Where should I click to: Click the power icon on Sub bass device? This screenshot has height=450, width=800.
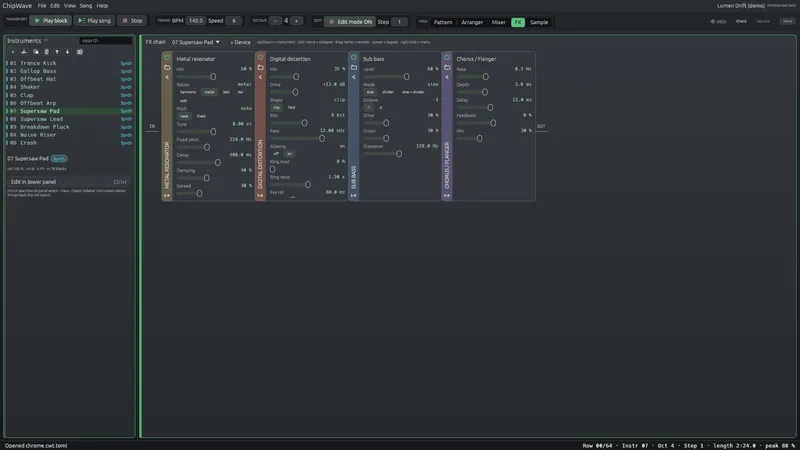point(354,58)
